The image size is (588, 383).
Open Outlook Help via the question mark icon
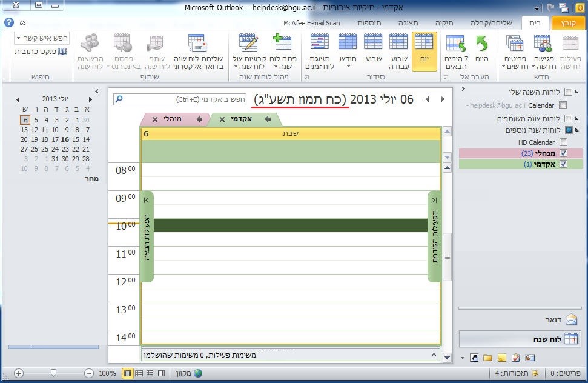pos(9,22)
